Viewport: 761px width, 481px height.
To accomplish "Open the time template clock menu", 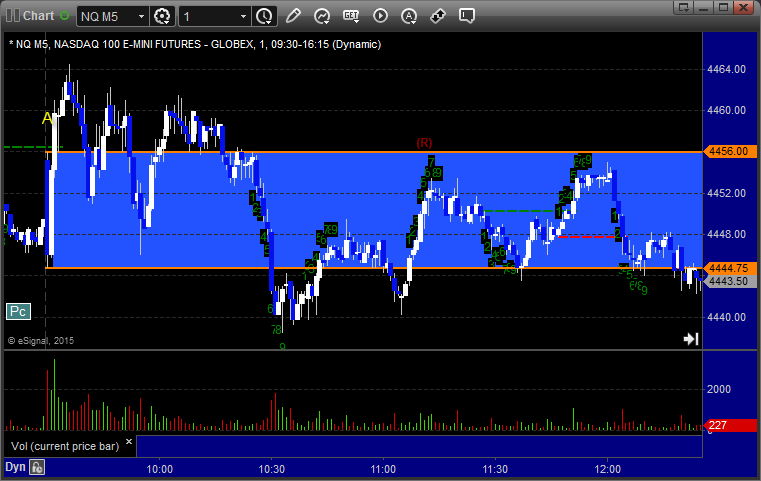I will click(x=265, y=17).
